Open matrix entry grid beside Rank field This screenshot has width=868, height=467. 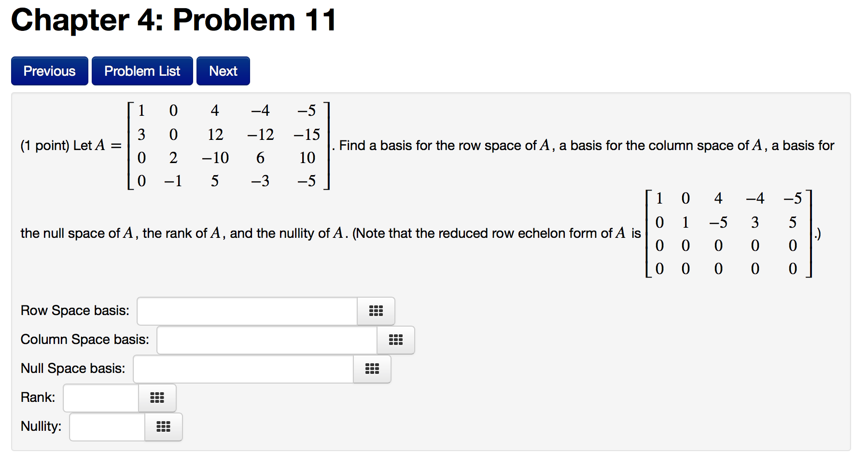(x=157, y=398)
